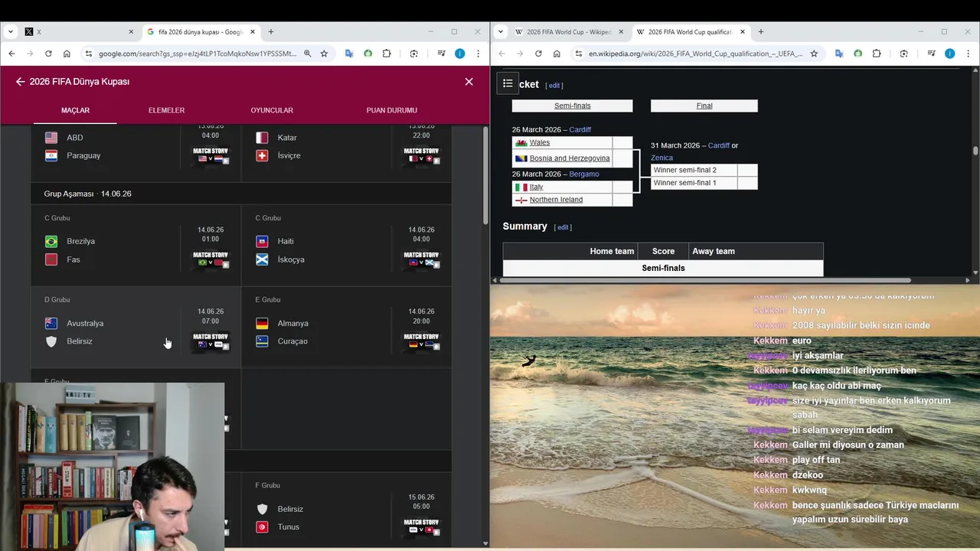
Task: Toggle Wikipedia table of contents button
Action: pyautogui.click(x=508, y=83)
